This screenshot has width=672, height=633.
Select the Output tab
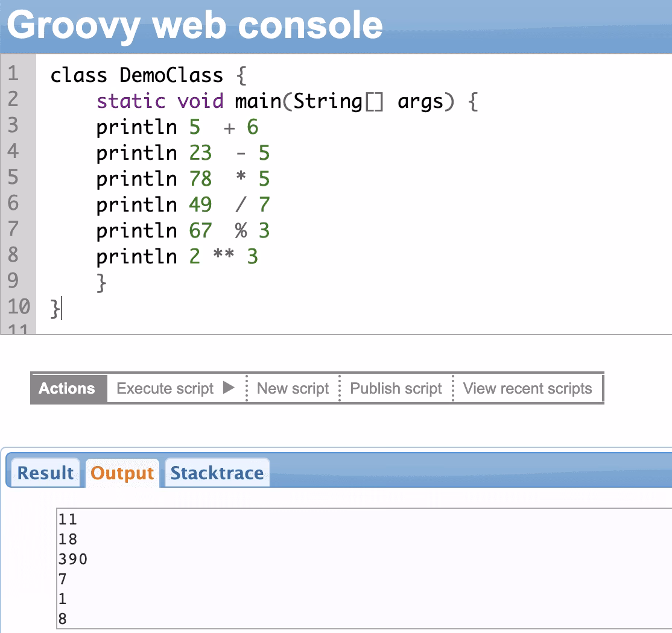(121, 473)
